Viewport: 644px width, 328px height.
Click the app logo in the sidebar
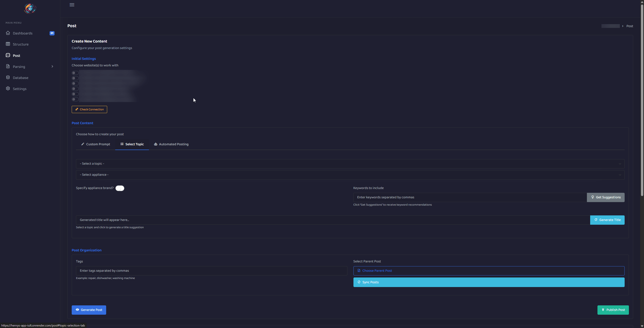30,8
